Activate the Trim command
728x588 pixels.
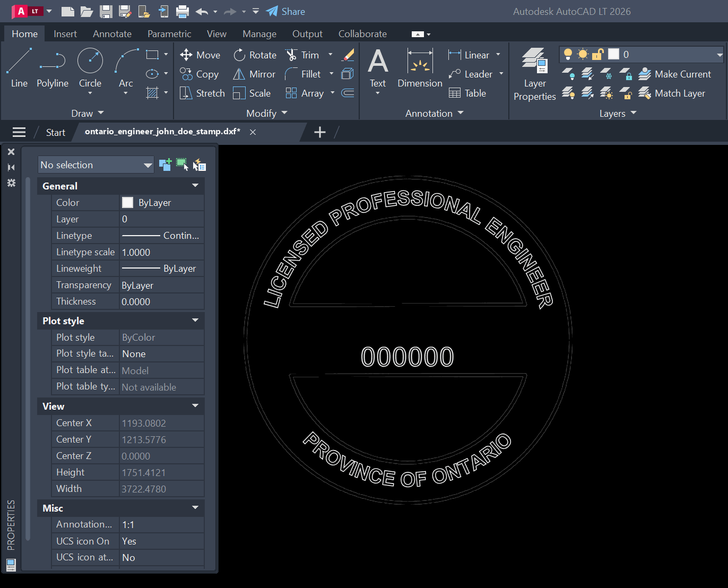(302, 55)
